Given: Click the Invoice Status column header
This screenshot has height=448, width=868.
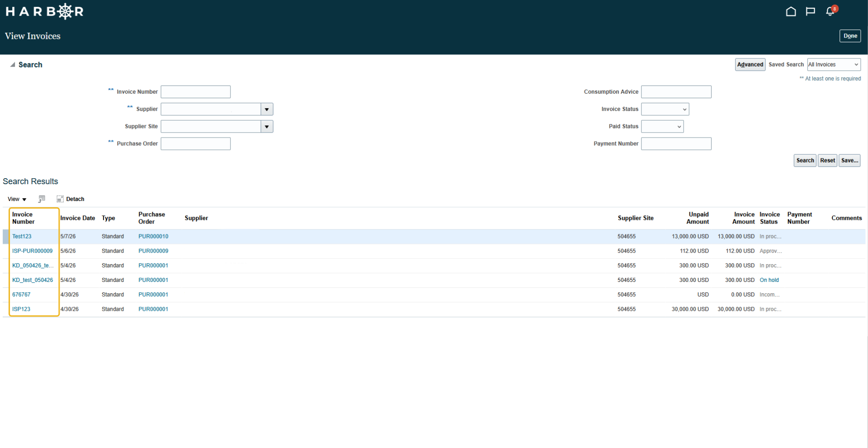Looking at the screenshot, I should coord(769,218).
